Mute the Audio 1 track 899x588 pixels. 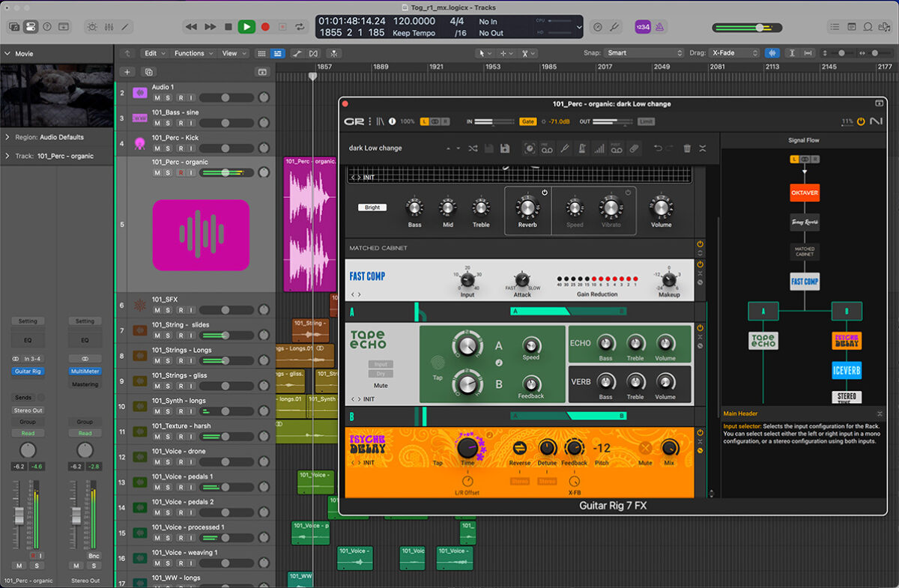157,97
